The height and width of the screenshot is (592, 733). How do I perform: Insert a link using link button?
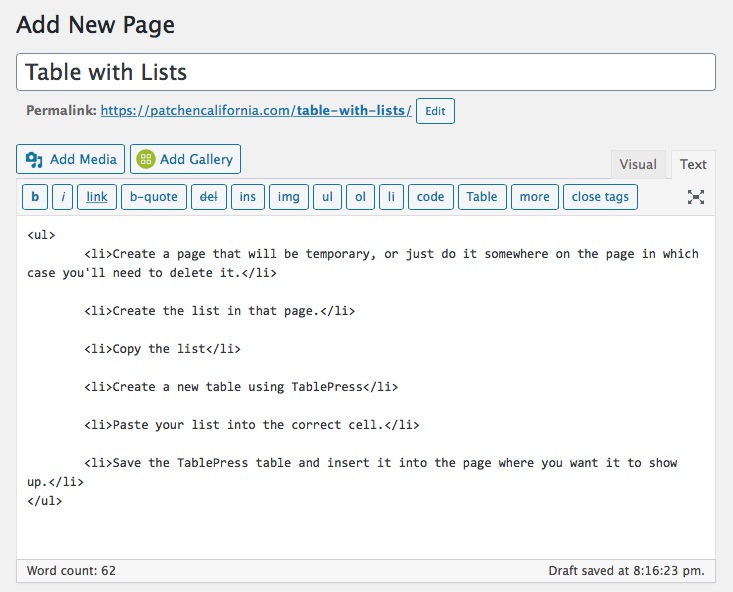pyautogui.click(x=97, y=197)
